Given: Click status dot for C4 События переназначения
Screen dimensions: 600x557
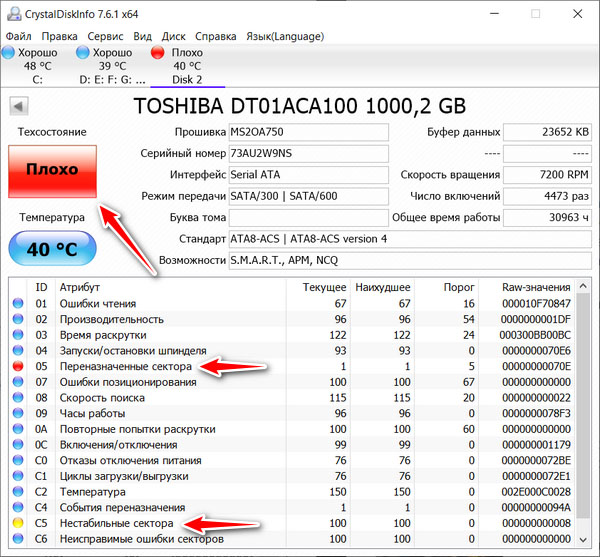Looking at the screenshot, I should [18, 507].
